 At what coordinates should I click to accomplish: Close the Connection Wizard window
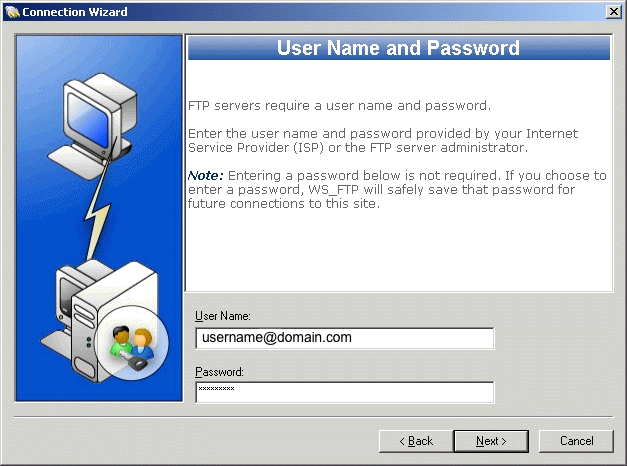point(613,12)
